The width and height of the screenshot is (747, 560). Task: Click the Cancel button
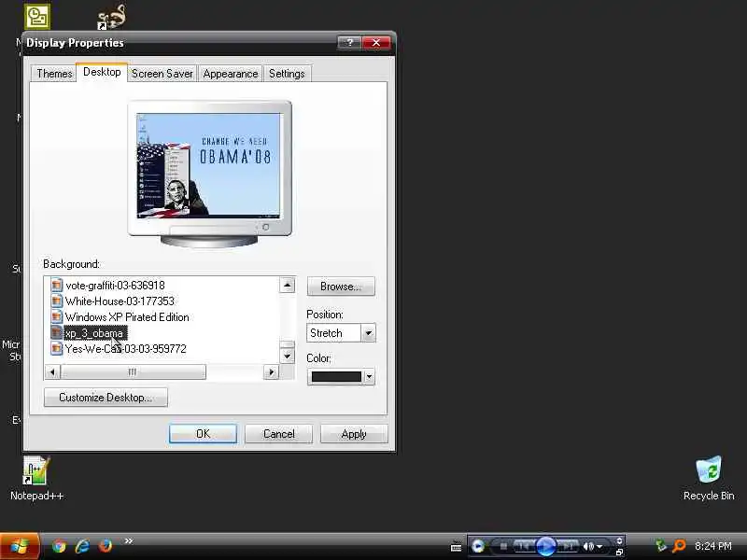[x=278, y=434]
